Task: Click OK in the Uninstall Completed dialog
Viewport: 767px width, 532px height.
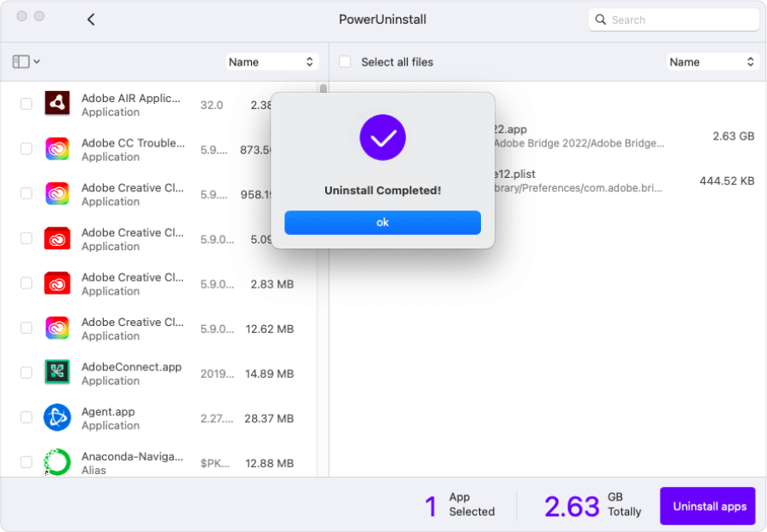Action: [382, 222]
